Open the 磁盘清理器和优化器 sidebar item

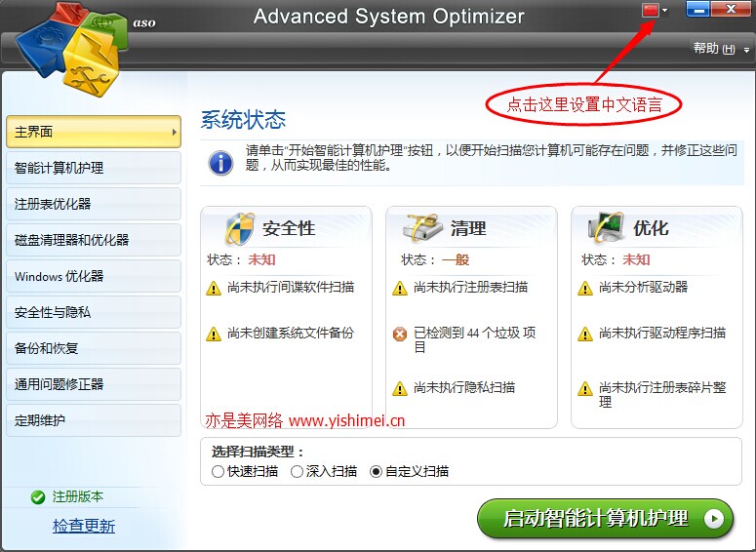pos(94,240)
